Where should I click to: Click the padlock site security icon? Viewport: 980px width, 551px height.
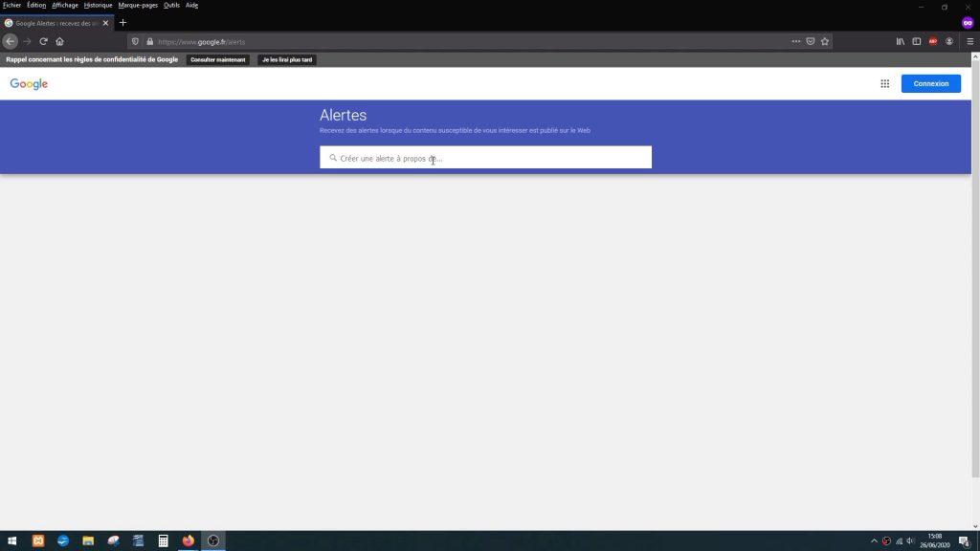tap(149, 42)
